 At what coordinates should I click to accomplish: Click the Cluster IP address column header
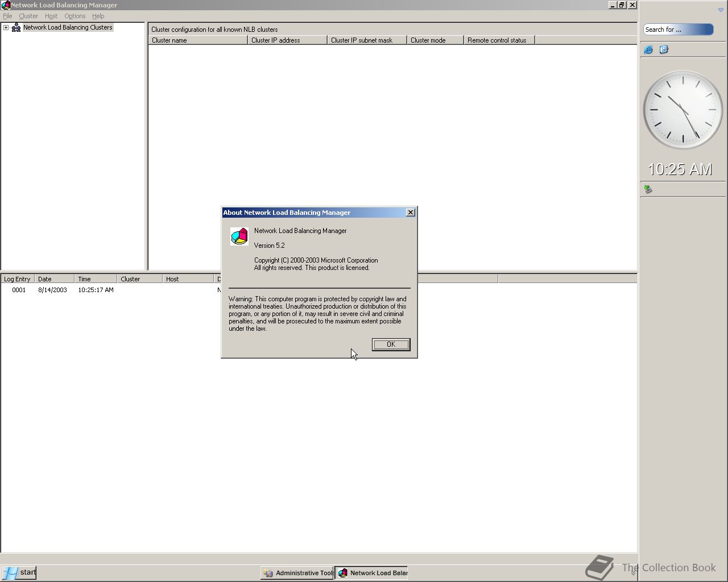(x=287, y=40)
